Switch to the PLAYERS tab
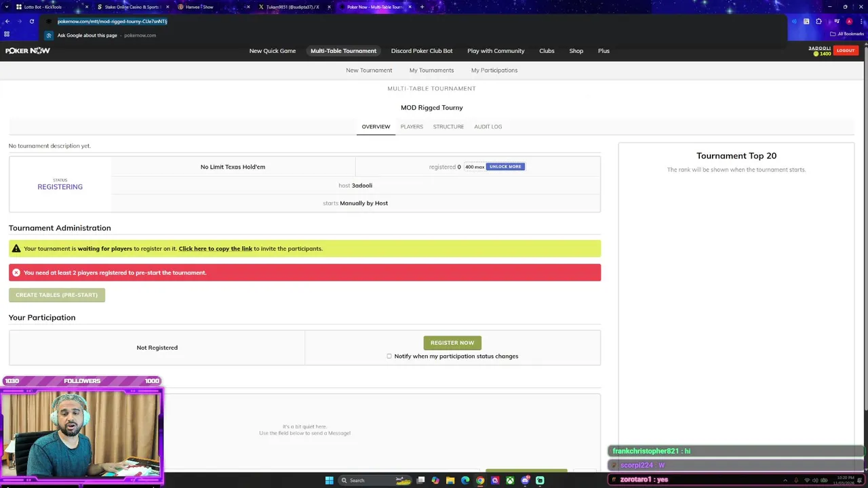 [412, 127]
